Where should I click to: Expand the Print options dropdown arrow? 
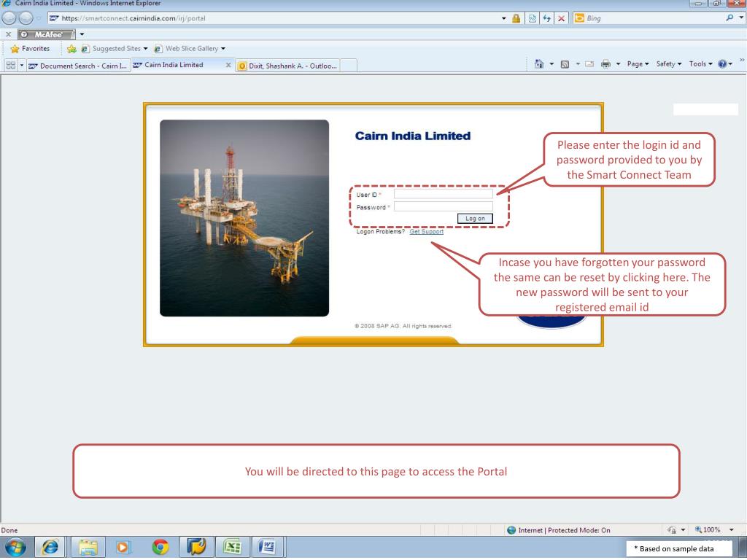coord(618,64)
